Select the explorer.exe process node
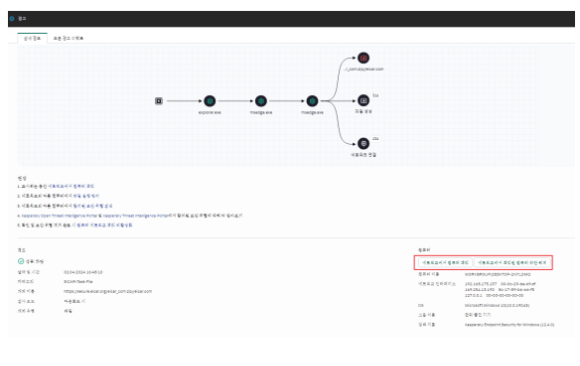 pos(210,101)
